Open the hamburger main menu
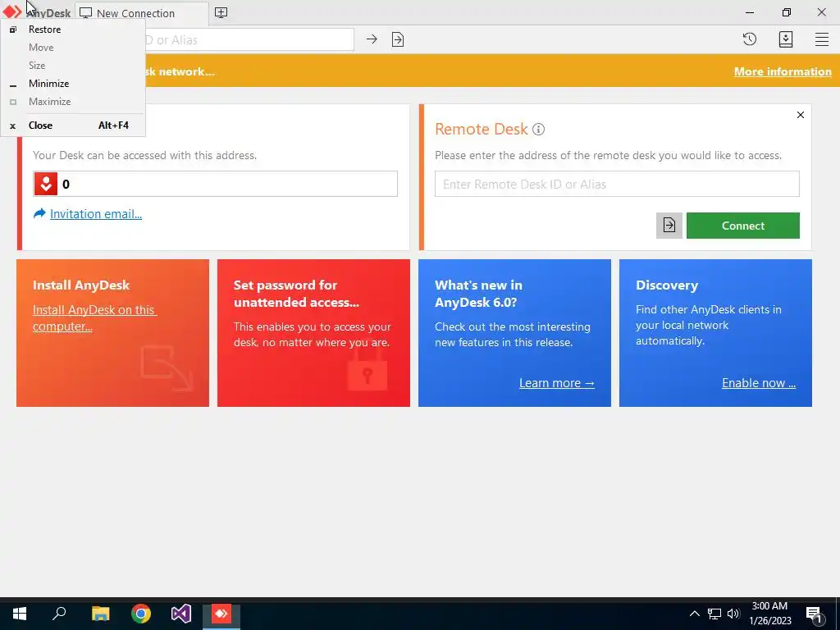Viewport: 840px width, 630px height. 822,39
